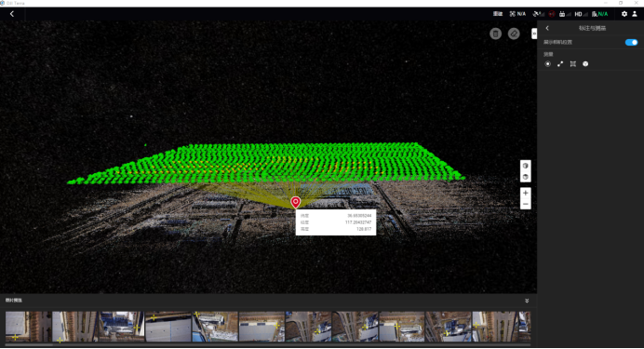Click the red location pin marker
Image resolution: width=644 pixels, height=349 pixels.
[295, 202]
